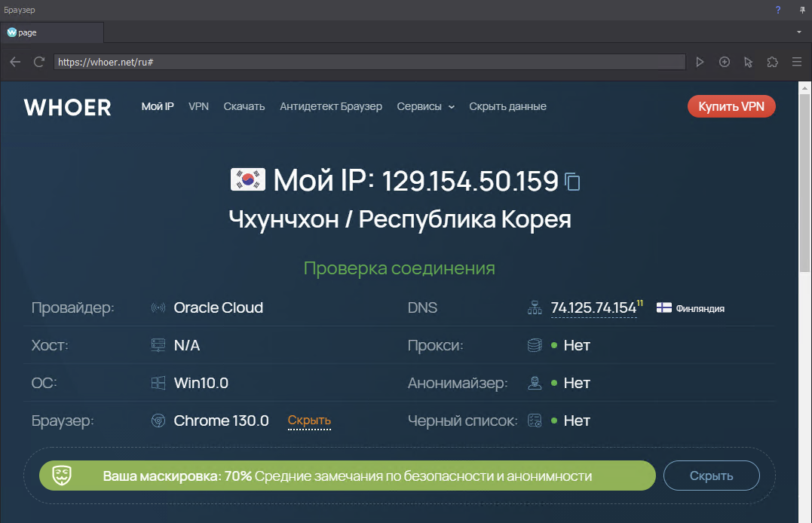Click the outlined Скрыть button in banner
812x523 pixels.
click(712, 476)
